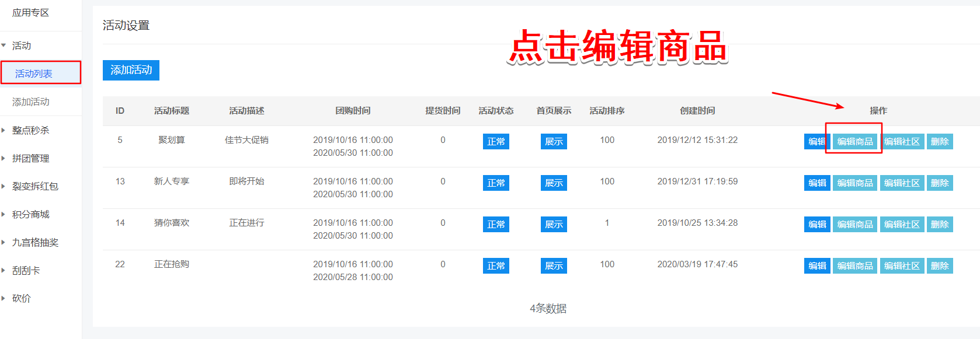980x339 pixels.
Task: Click 编辑社区 for the 新人专享 activity
Action: 902,183
